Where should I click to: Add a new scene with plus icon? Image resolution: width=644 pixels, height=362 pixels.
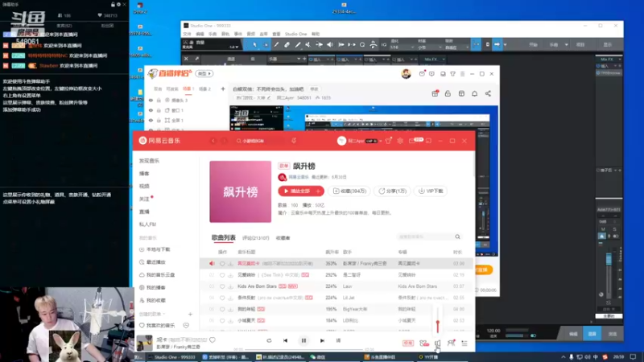pyautogui.click(x=223, y=88)
